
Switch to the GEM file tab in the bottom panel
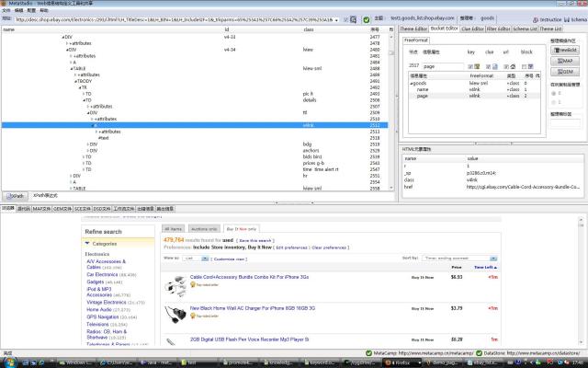click(x=62, y=209)
